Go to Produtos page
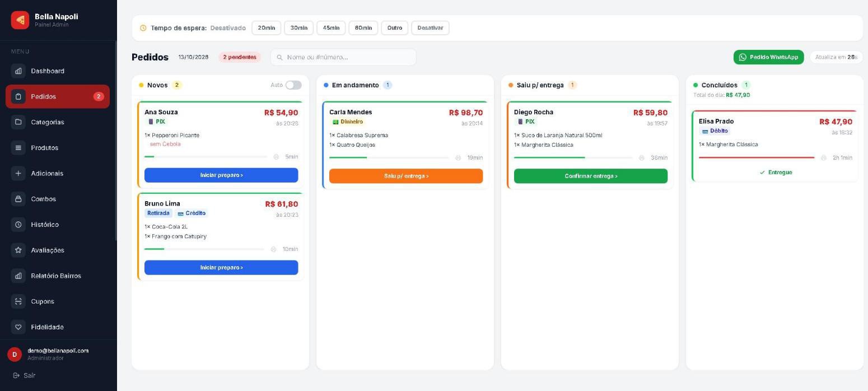Screen dimensions: 868x391 (x=58, y=148)
